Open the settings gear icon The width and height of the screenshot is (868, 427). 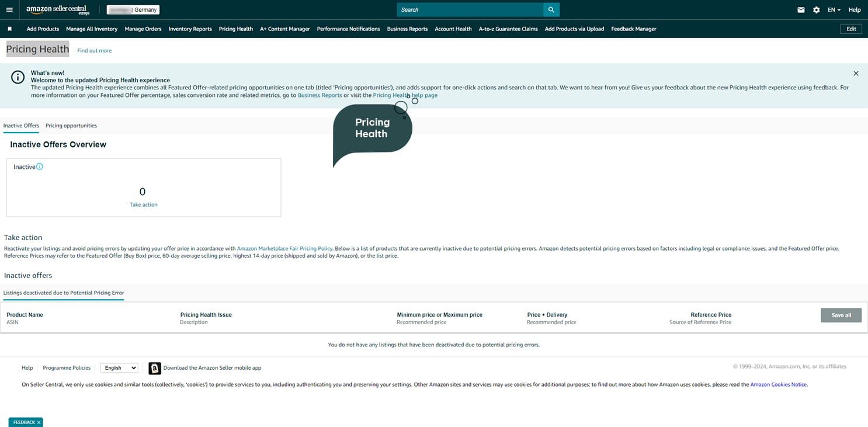(x=816, y=10)
